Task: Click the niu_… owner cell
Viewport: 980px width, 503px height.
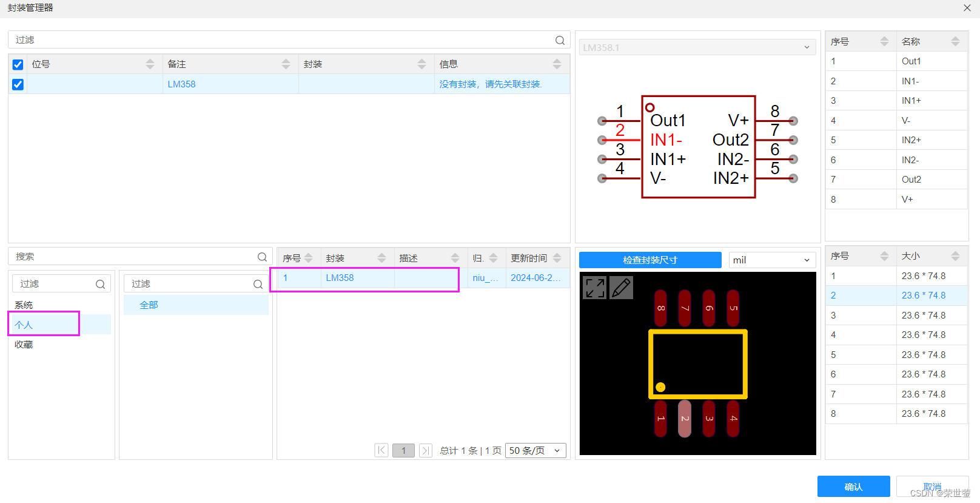Action: click(486, 278)
